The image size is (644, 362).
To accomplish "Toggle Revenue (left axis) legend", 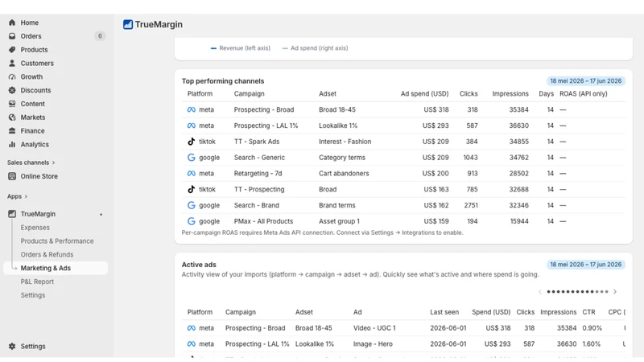I will click(x=240, y=48).
